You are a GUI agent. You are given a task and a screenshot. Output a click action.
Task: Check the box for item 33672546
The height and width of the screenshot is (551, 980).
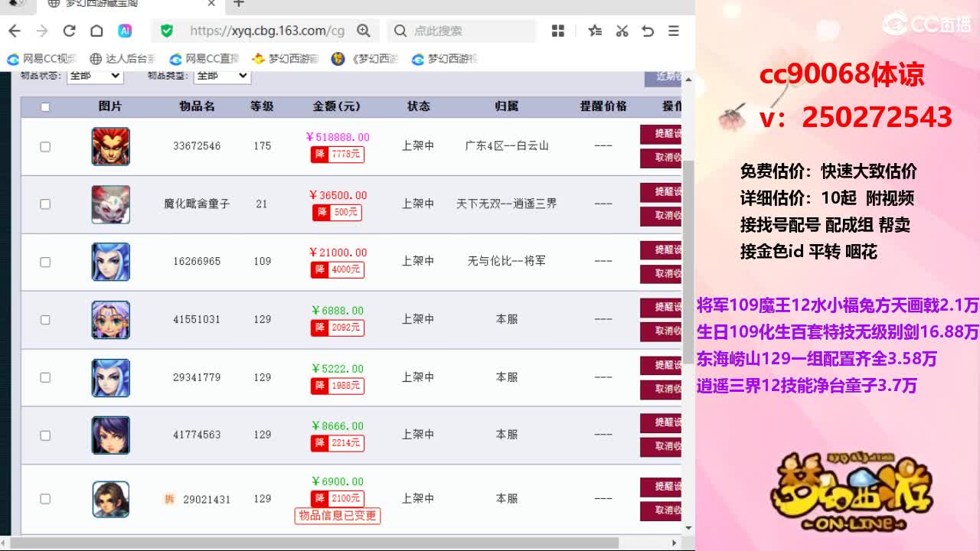[45, 146]
